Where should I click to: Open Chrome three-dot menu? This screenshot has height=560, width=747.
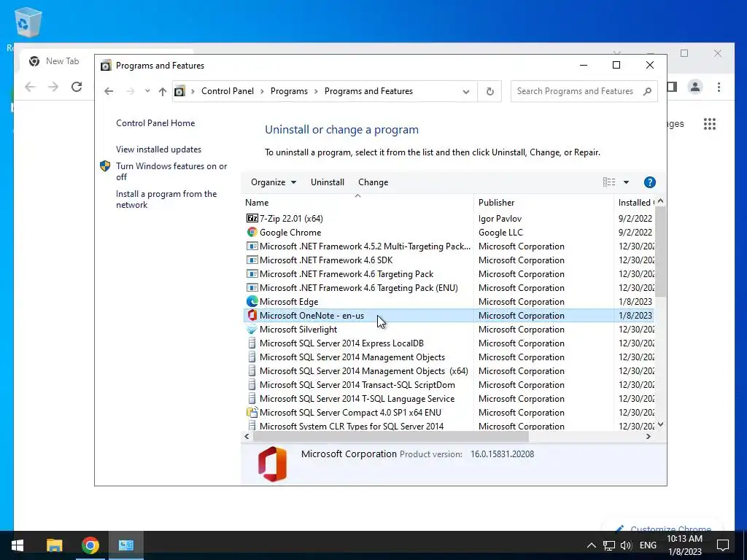[x=719, y=87]
